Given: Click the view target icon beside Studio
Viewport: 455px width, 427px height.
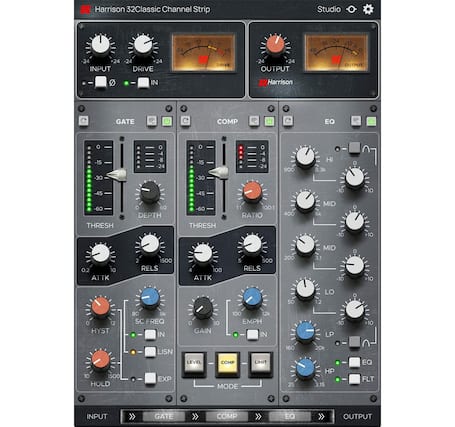Looking at the screenshot, I should pyautogui.click(x=351, y=9).
